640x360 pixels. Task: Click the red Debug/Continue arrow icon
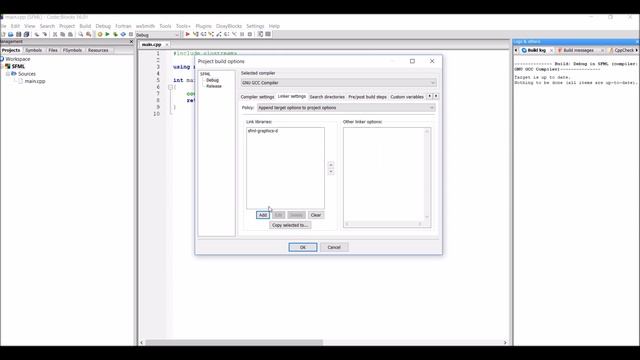(x=187, y=35)
